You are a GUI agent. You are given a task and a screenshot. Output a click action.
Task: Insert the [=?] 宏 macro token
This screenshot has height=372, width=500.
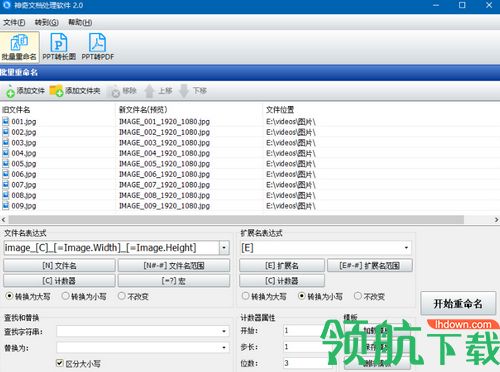(174, 281)
